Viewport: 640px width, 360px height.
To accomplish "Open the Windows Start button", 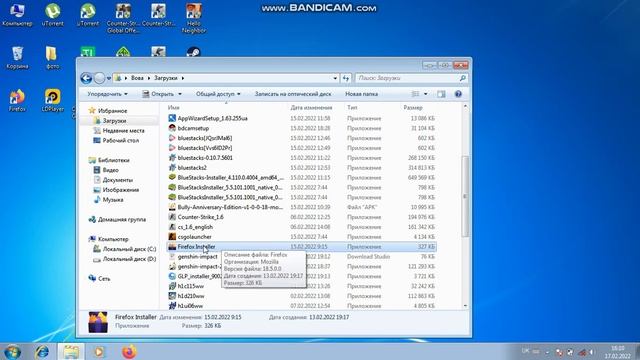I will (12, 352).
